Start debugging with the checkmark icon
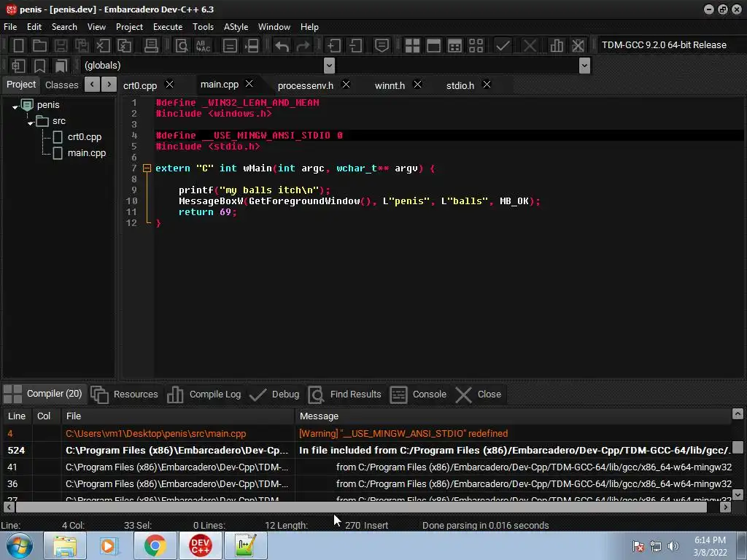This screenshot has width=747, height=560. [x=503, y=46]
